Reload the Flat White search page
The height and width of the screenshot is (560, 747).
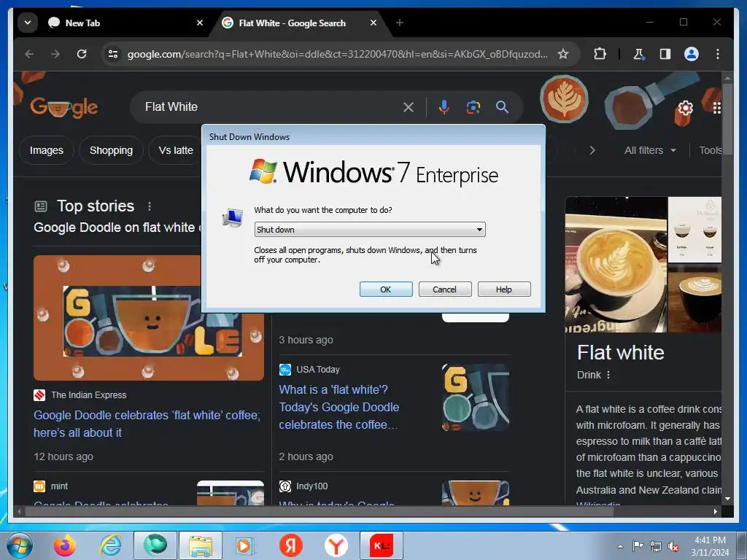(x=82, y=54)
